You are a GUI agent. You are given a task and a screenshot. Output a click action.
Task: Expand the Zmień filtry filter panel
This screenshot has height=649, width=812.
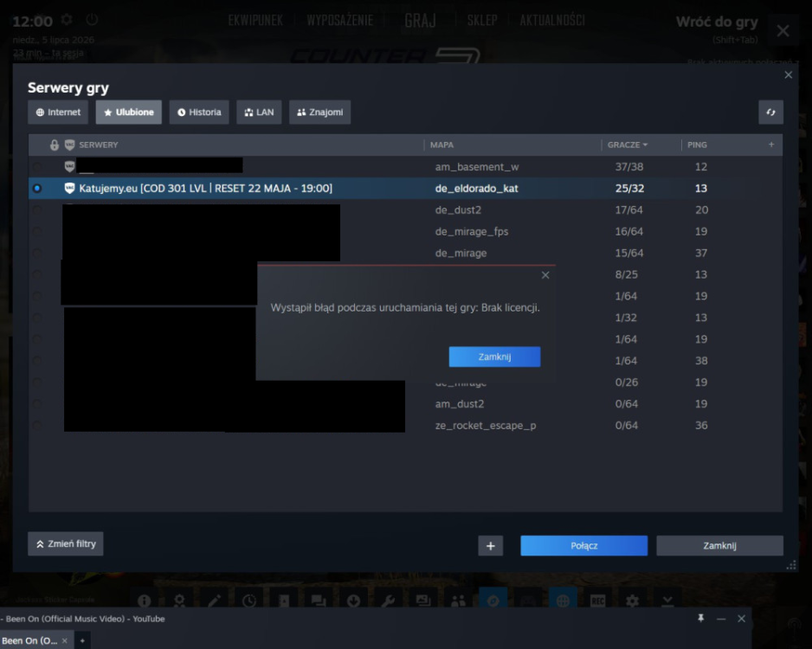pos(66,544)
